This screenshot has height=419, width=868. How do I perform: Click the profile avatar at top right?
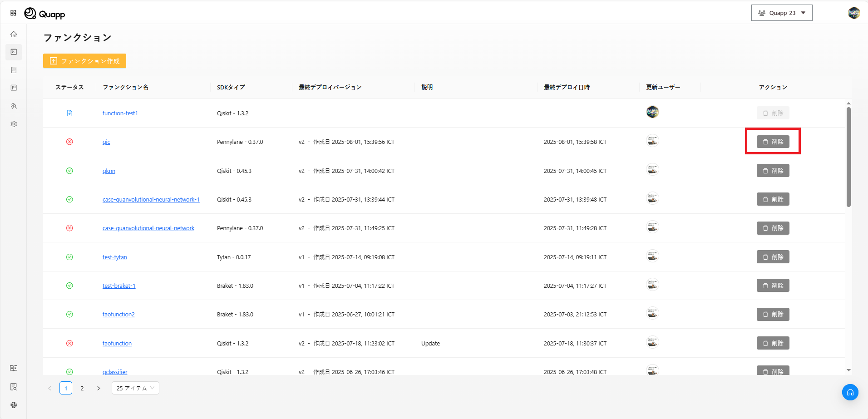coord(853,13)
